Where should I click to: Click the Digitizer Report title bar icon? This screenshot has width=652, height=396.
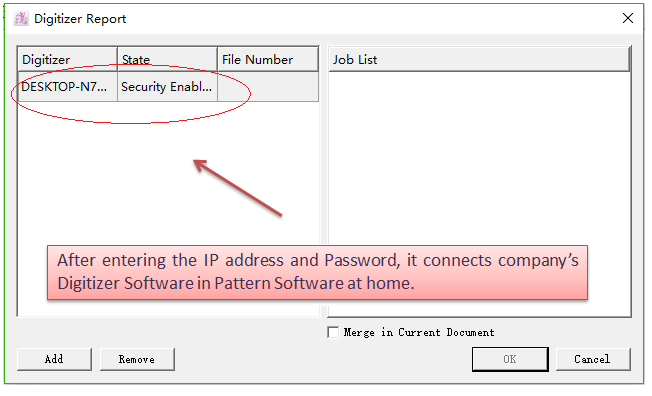click(x=21, y=19)
